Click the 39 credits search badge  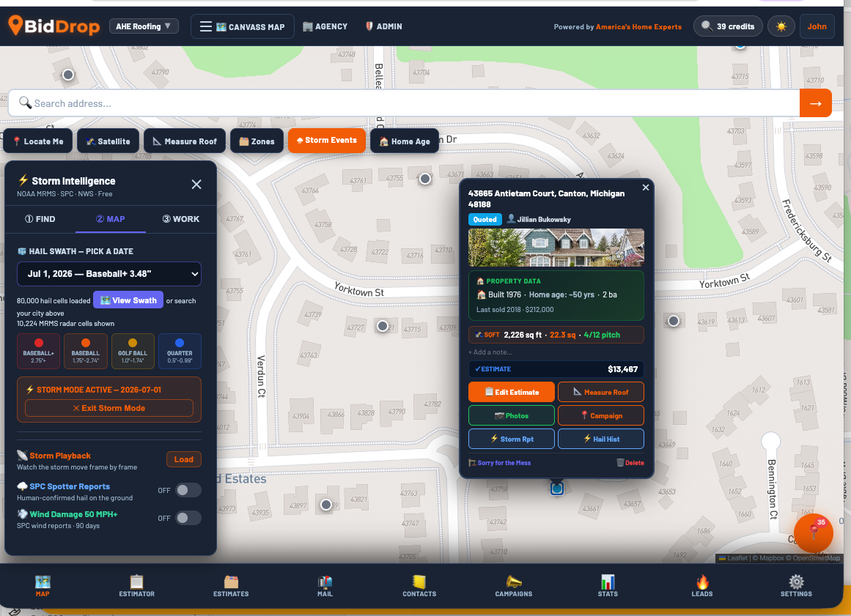point(728,26)
